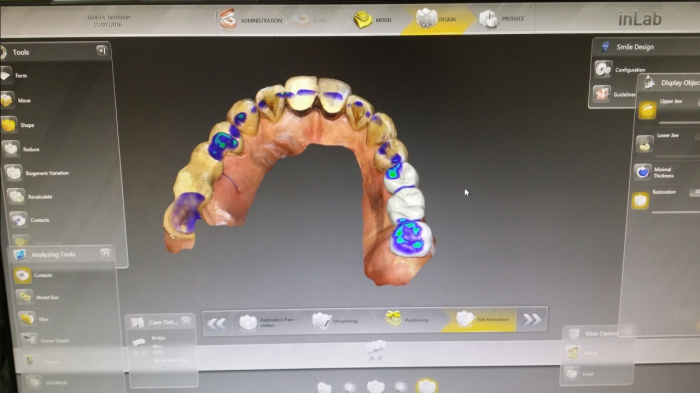Go to the Model phase

pos(373,20)
